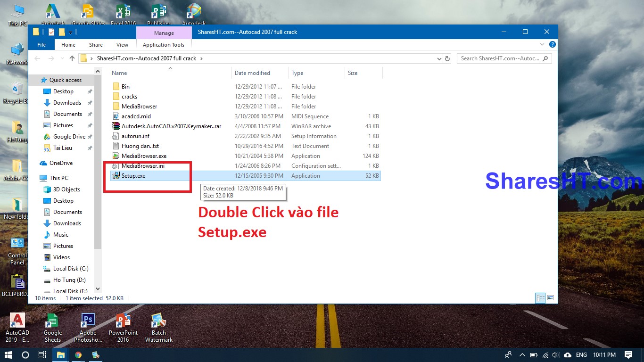Switch to the Home ribbon tab
Image resolution: width=644 pixels, height=362 pixels.
[x=68, y=45]
